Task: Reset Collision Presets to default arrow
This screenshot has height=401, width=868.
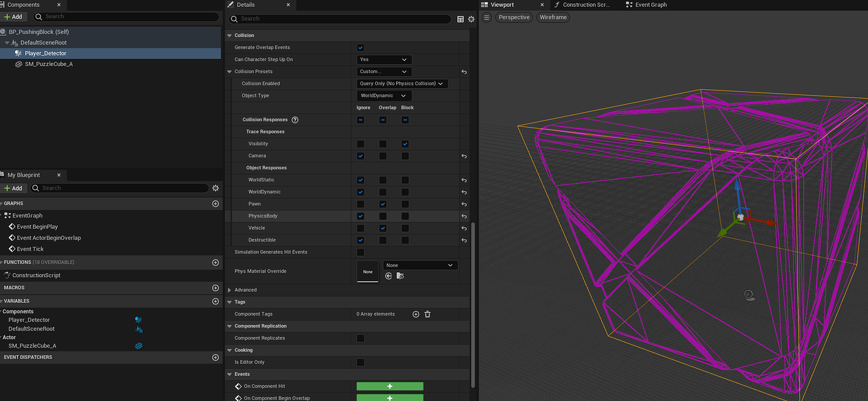Action: (x=464, y=72)
